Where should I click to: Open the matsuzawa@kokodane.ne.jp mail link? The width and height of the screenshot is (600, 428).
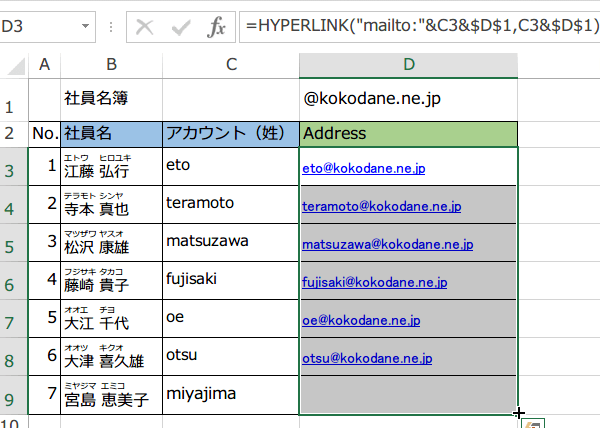pos(388,244)
